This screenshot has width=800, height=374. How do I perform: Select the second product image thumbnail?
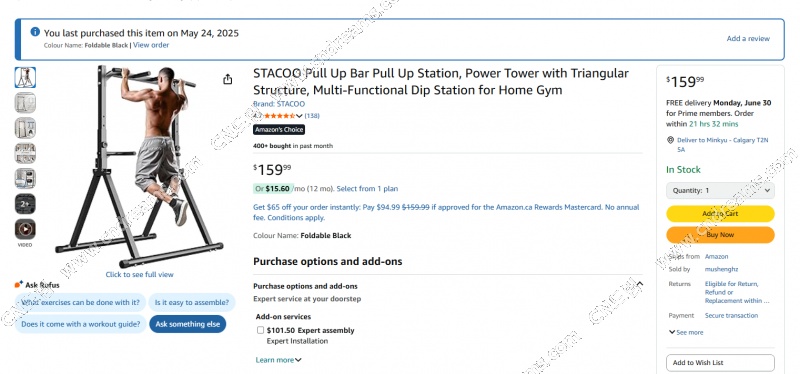pyautogui.click(x=25, y=103)
